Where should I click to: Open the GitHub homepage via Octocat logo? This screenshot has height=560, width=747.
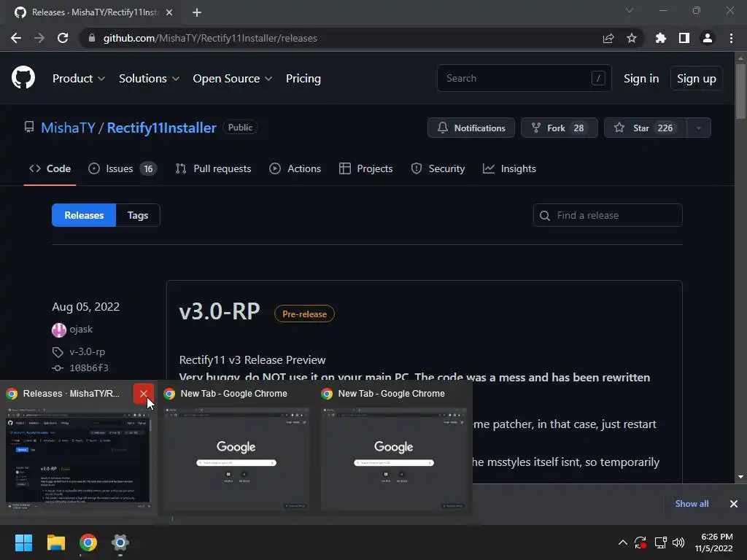(23, 78)
